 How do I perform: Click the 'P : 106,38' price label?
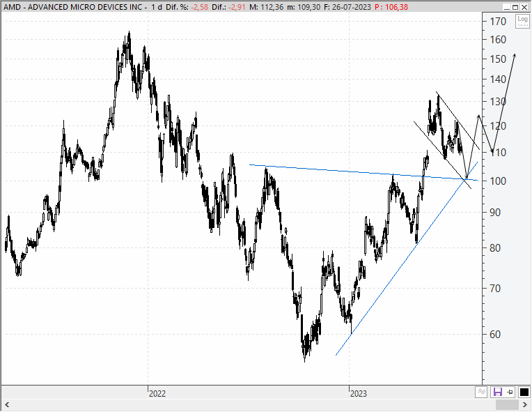(391, 7)
